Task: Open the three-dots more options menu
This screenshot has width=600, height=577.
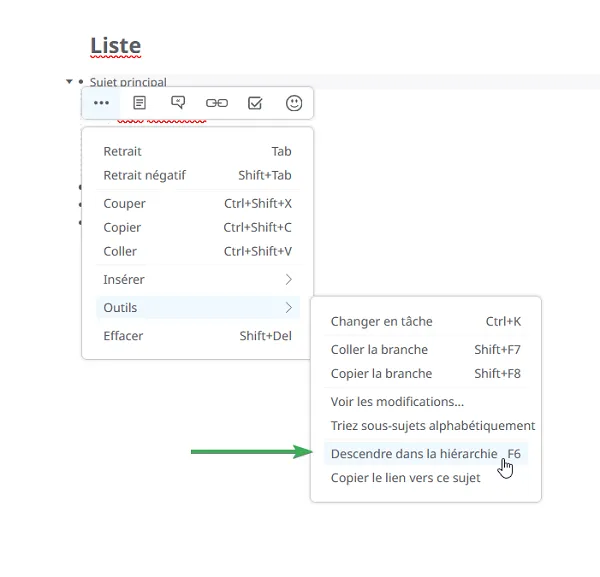Action: coord(101,103)
